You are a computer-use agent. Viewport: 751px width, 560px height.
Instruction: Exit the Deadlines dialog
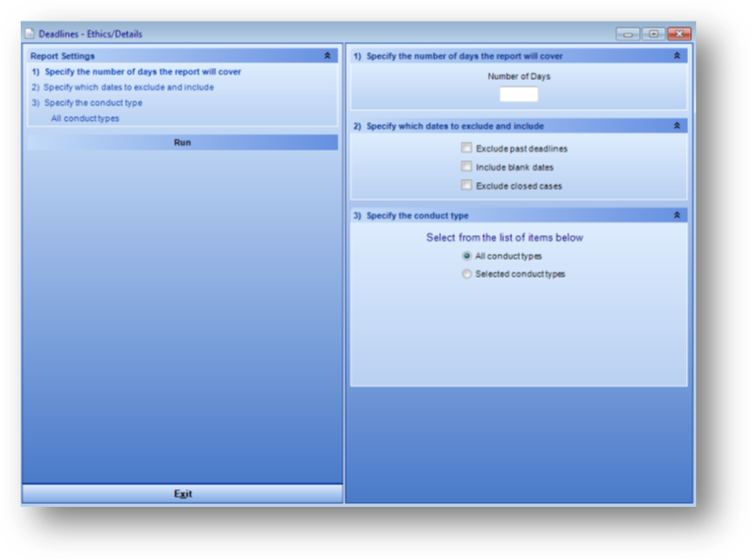182,493
